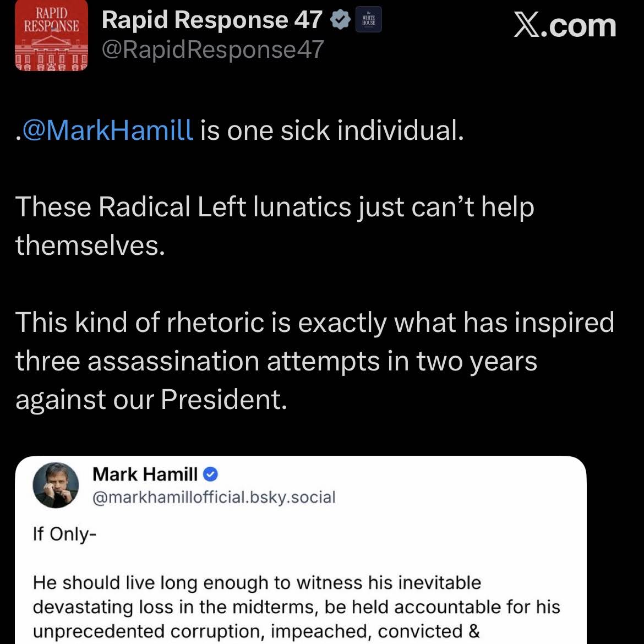Click the Mark Hamill name in quoted post
Image resolution: width=644 pixels, height=644 pixels.
click(x=145, y=474)
